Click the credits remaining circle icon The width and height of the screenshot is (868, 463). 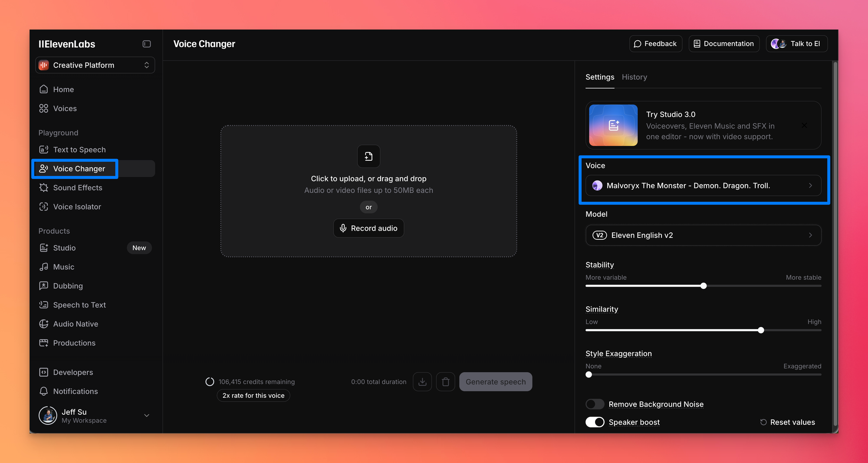[210, 382]
